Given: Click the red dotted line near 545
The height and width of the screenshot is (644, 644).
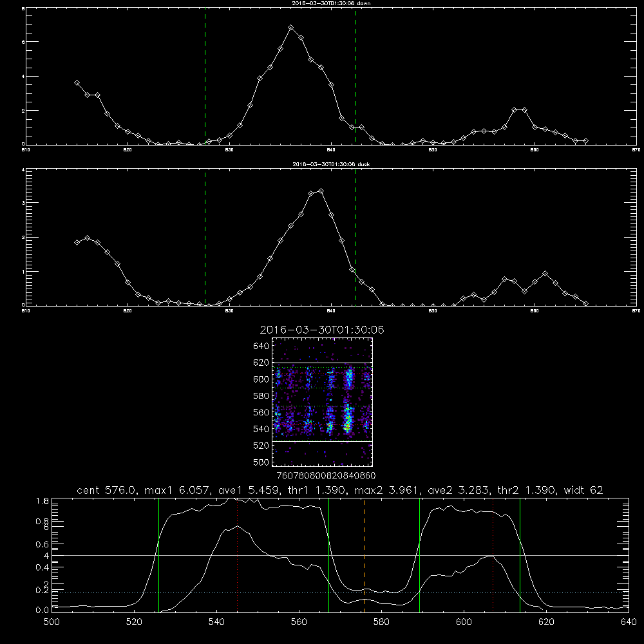Looking at the screenshot, I should tap(238, 555).
